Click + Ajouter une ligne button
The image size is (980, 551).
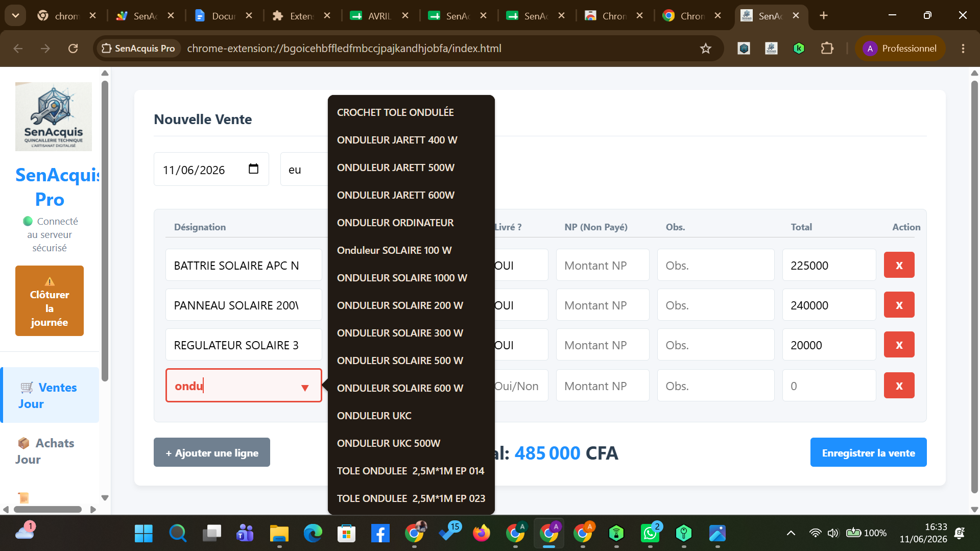coord(212,452)
